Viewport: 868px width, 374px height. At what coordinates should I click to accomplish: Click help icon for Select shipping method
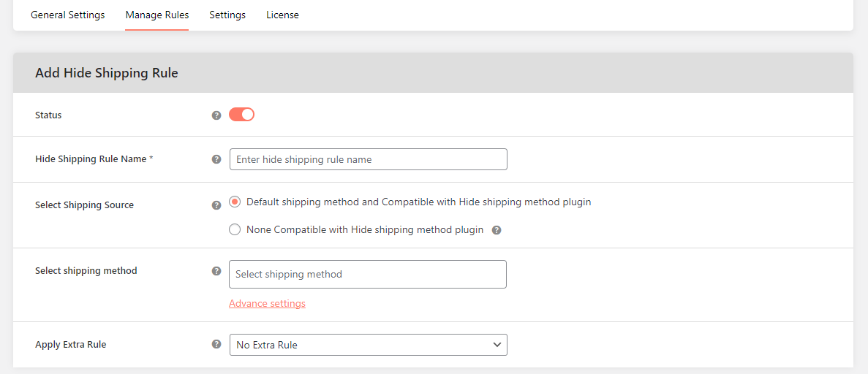pyautogui.click(x=216, y=271)
